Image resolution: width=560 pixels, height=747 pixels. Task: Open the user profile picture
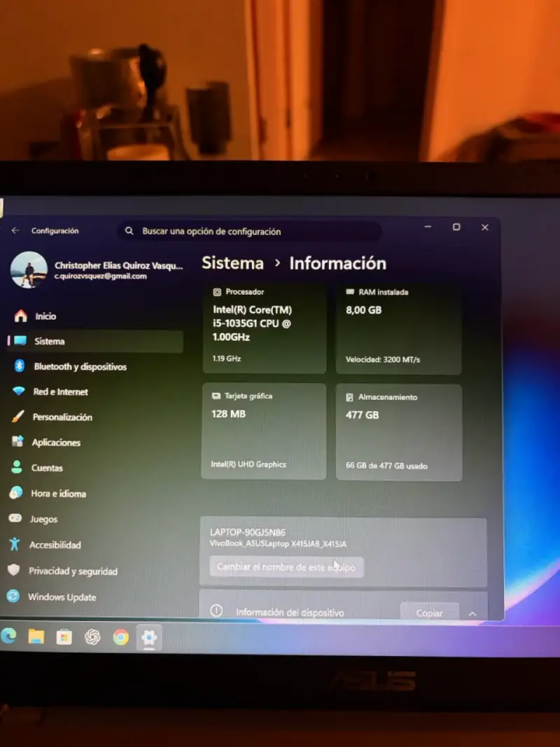(29, 270)
